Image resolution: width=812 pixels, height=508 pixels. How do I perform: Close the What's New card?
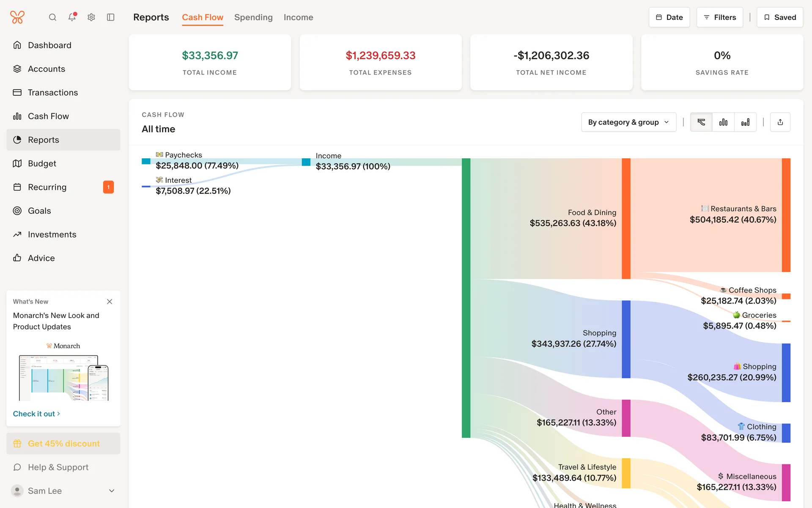click(110, 301)
